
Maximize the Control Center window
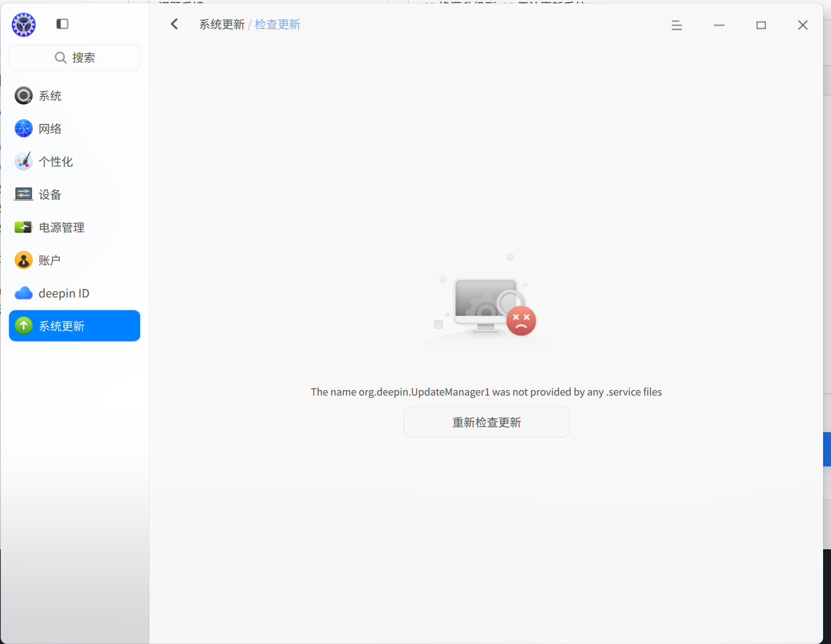coord(761,25)
